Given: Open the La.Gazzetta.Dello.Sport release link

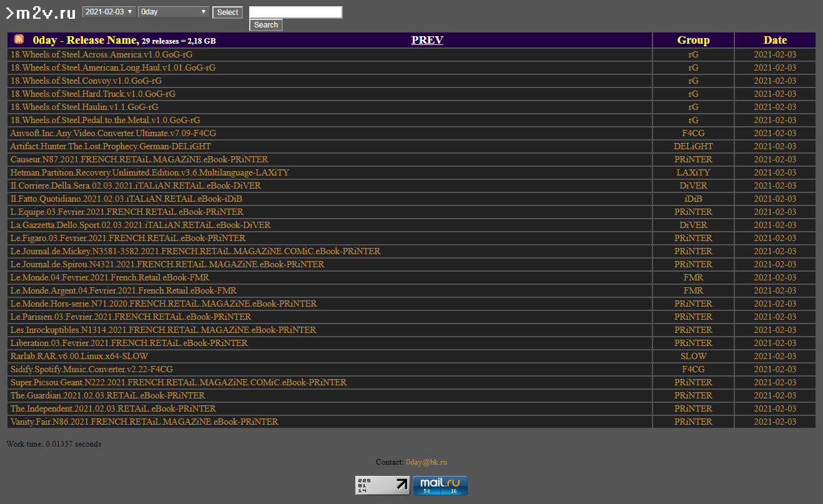Looking at the screenshot, I should (140, 225).
